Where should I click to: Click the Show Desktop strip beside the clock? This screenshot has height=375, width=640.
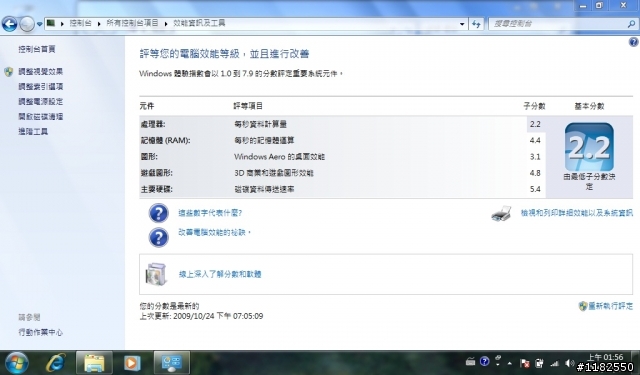(636, 362)
